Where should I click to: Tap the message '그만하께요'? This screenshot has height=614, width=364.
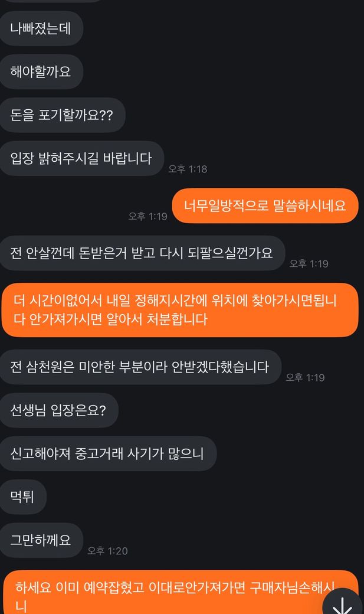point(41,540)
